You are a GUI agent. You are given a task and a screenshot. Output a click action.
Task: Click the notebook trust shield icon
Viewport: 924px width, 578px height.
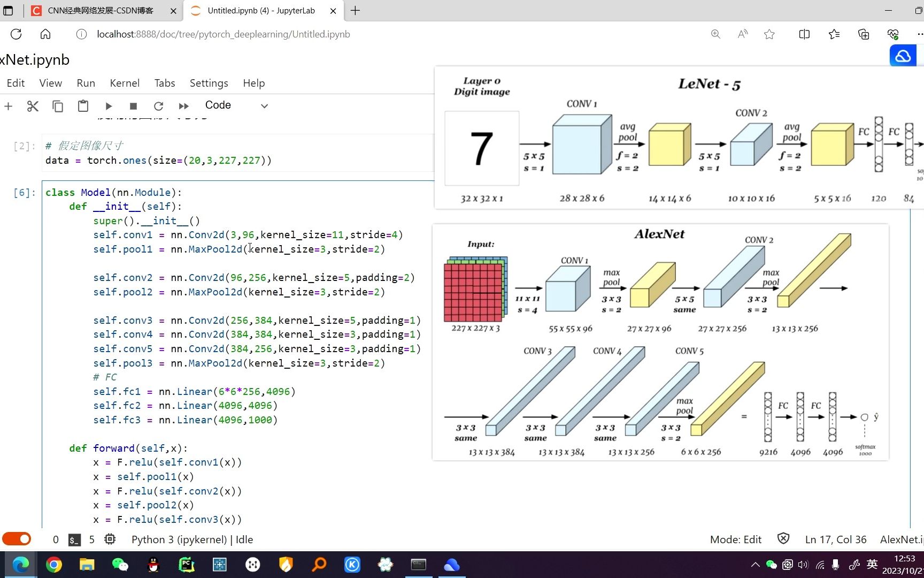click(783, 538)
